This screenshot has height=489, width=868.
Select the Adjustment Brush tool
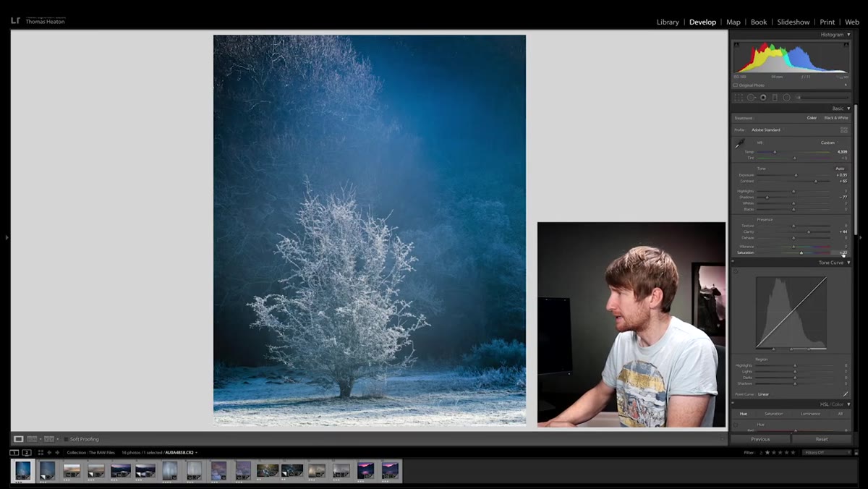tap(822, 97)
